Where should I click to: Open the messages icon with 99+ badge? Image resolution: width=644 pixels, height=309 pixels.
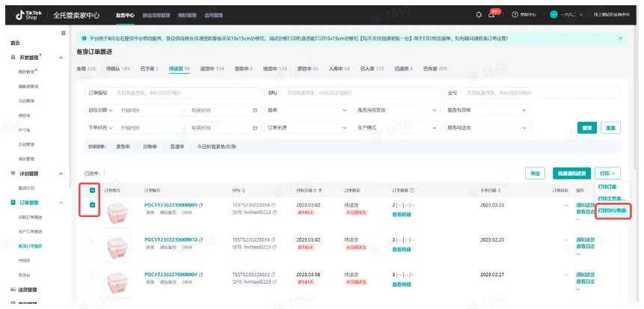(x=491, y=15)
